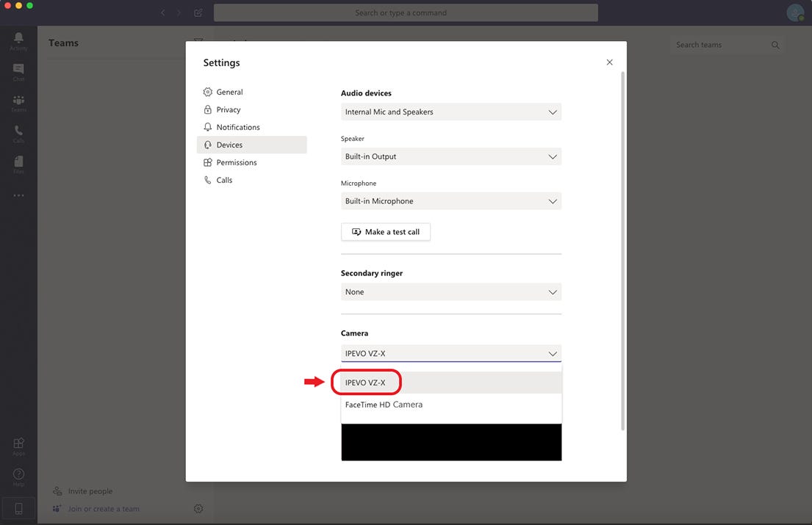Switch to the Notifications settings section
812x525 pixels.
(x=237, y=126)
